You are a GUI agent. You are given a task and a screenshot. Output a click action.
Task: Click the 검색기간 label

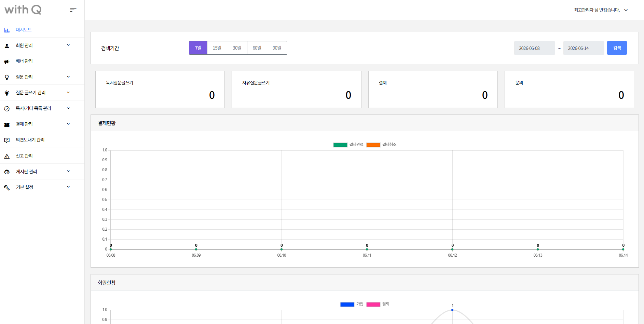[110, 48]
